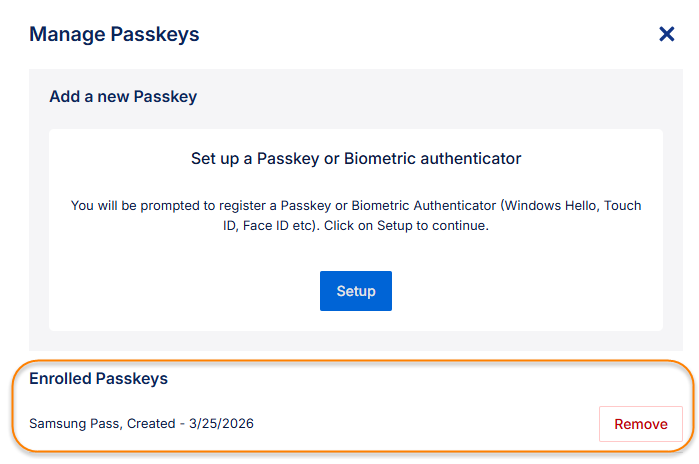Click 'Face ID etc' in the description
The image size is (699, 464).
click(x=282, y=226)
